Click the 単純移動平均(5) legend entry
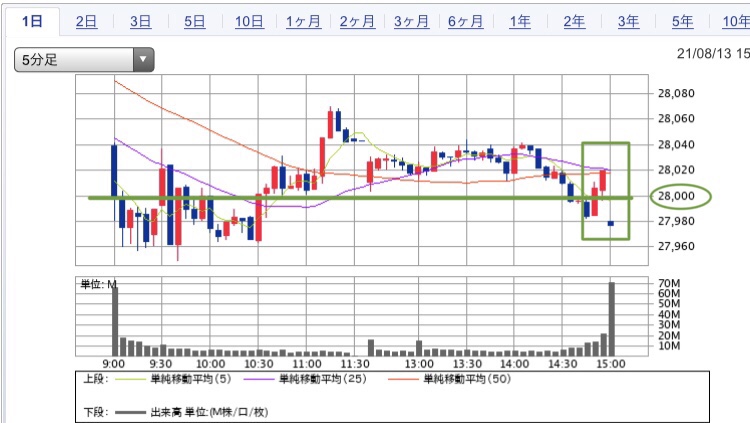750x423 pixels. [191, 379]
